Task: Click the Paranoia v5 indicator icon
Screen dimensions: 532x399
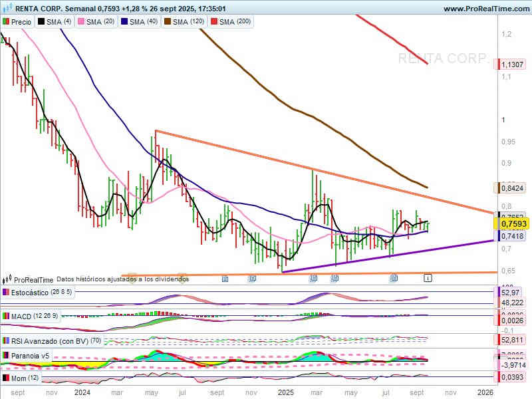Action: pos(6,356)
